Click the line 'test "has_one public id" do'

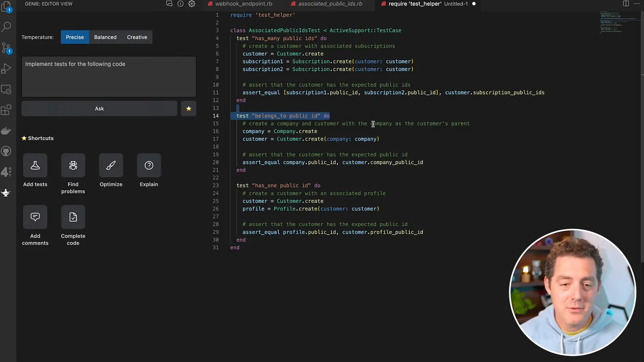(278, 185)
